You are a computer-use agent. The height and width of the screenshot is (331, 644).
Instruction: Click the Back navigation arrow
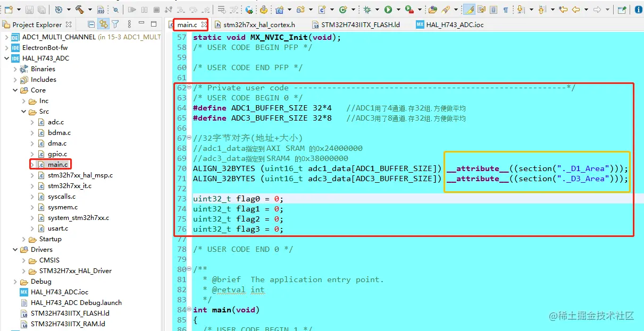pyautogui.click(x=576, y=10)
